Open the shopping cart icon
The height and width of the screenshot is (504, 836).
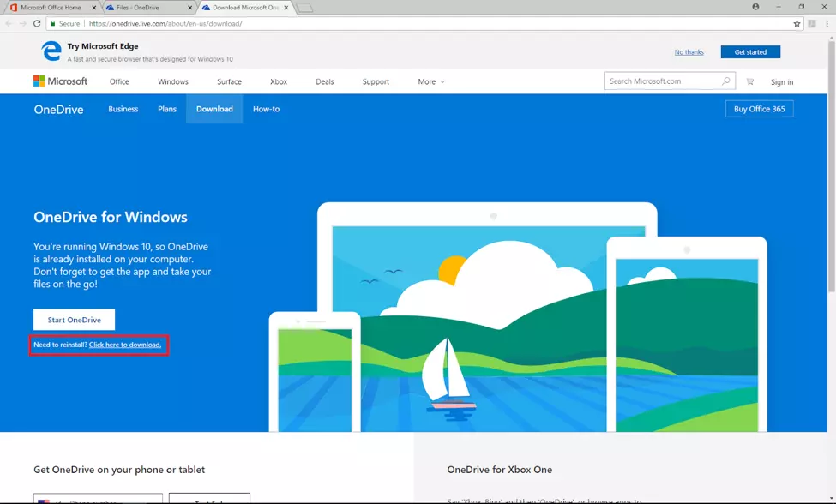click(749, 81)
